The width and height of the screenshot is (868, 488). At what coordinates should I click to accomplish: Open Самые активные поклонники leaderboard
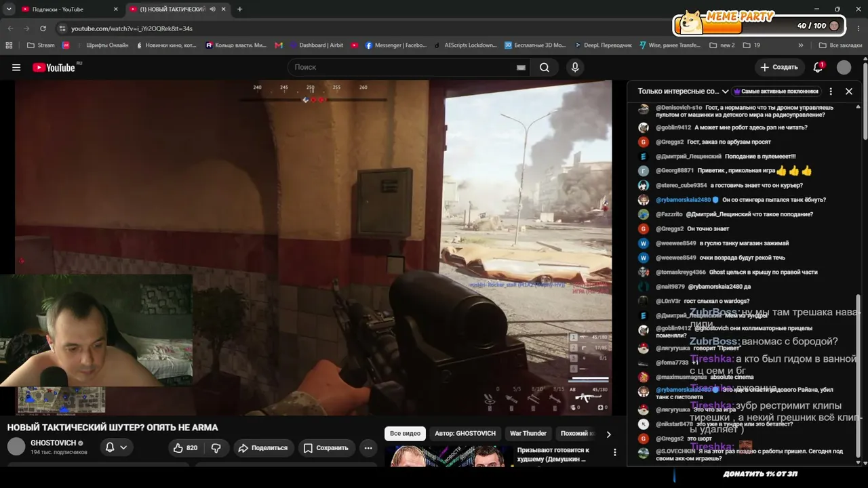point(776,91)
